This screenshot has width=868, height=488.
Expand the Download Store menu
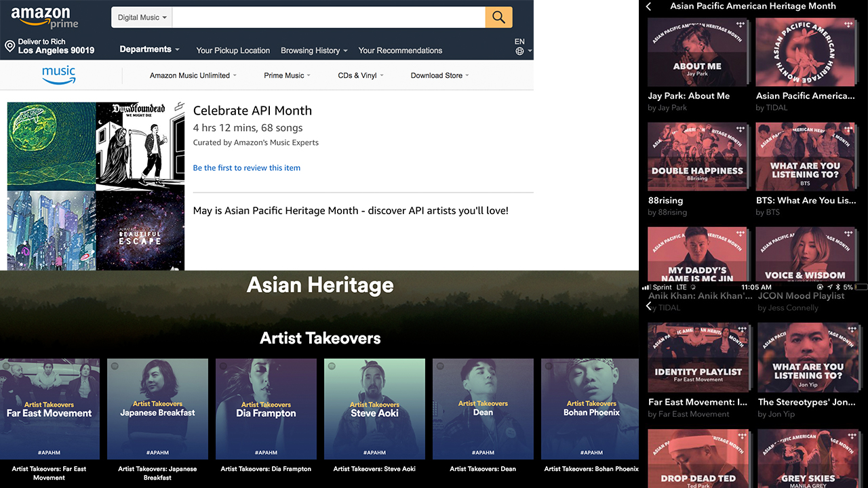point(439,75)
